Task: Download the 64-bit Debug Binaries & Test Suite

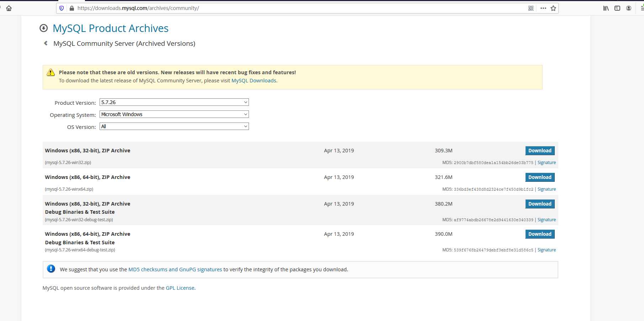Action: tap(540, 234)
